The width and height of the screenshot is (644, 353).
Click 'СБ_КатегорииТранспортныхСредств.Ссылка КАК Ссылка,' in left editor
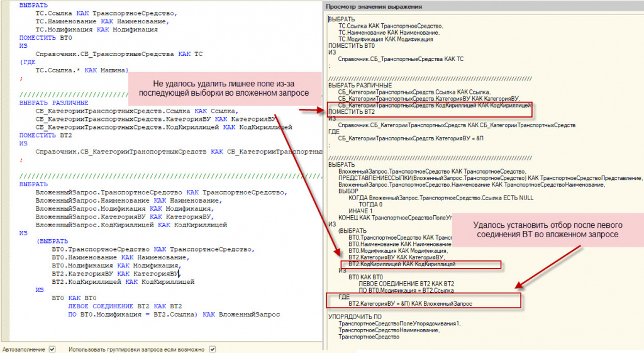tap(136, 111)
